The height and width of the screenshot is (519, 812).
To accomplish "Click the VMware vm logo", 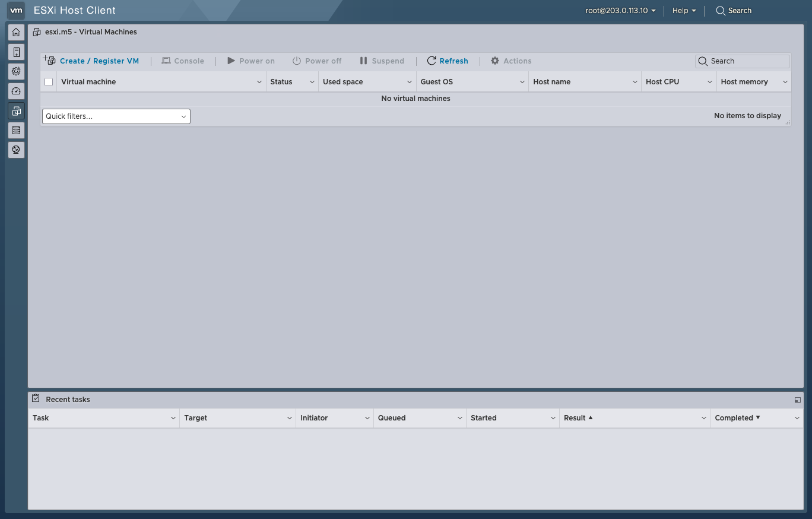I will click(x=16, y=10).
